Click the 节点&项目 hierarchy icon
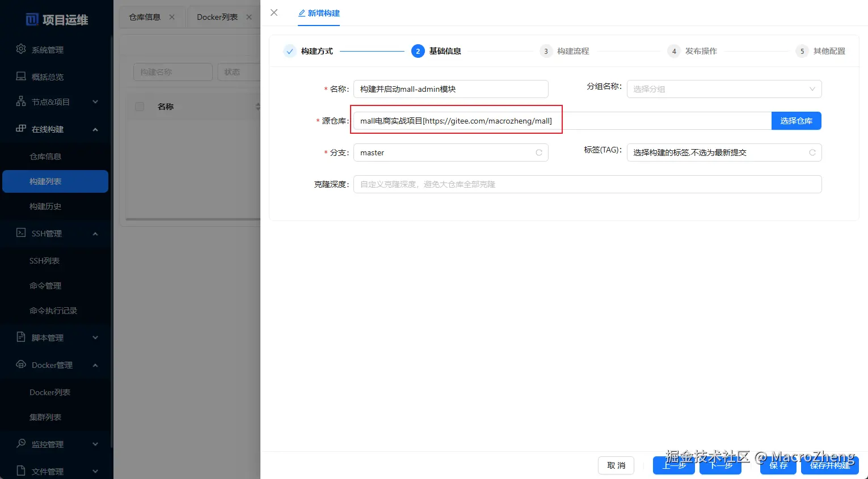 tap(21, 101)
